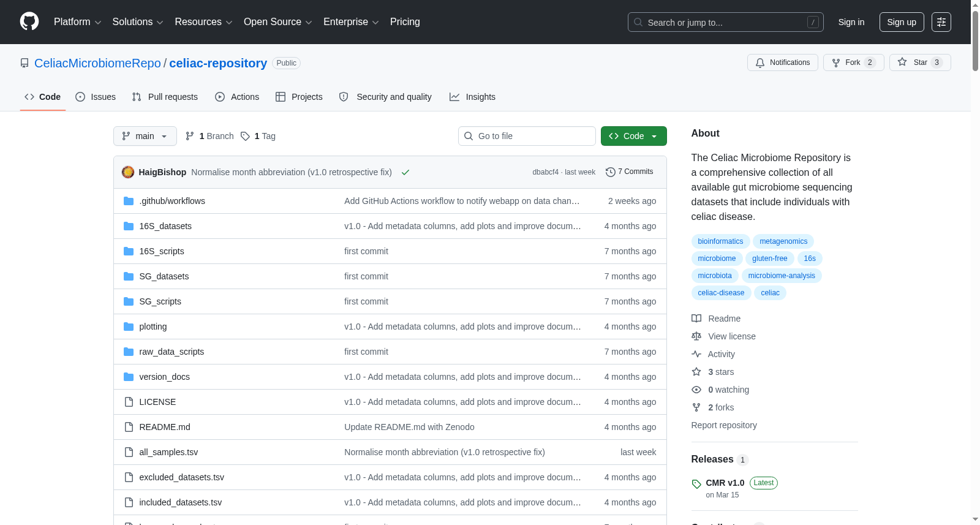View the 0 watching link
Screen dimensions: 980x525
[x=720, y=390]
